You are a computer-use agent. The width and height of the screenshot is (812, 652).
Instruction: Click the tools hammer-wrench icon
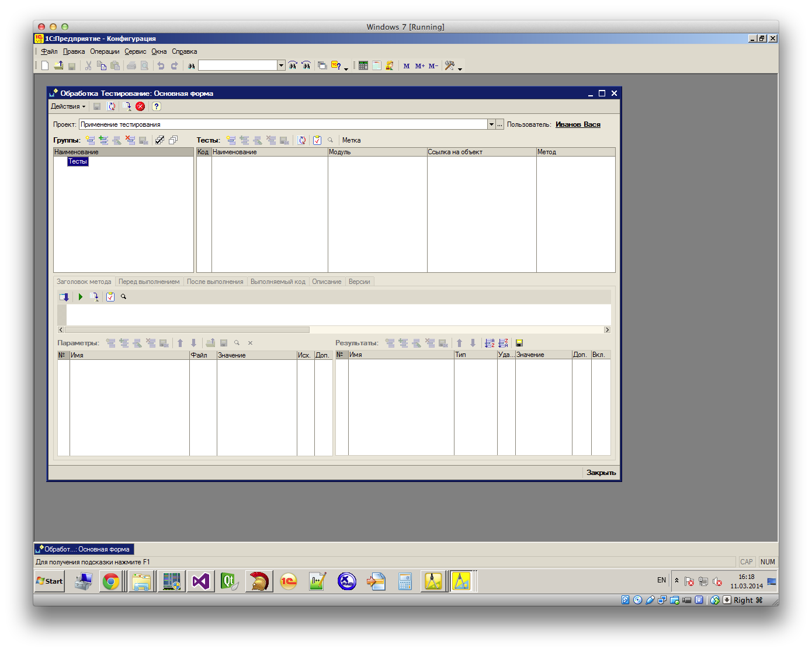[449, 65]
